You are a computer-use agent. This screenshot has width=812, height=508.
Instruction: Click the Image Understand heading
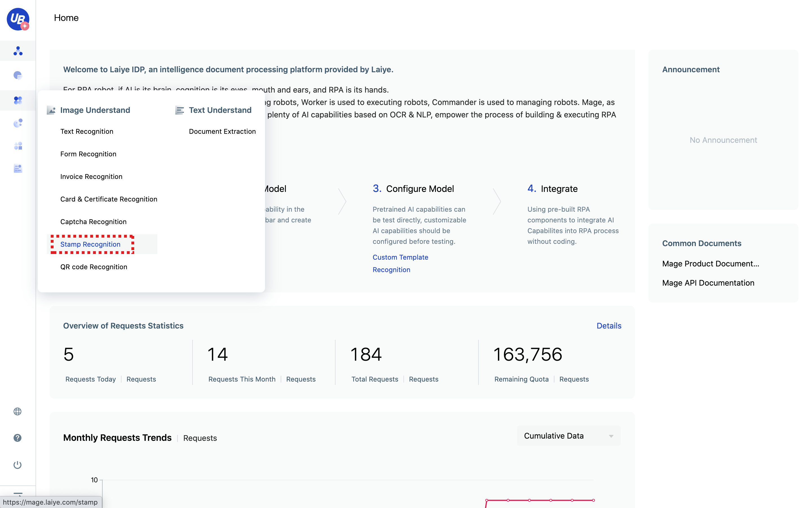coord(95,110)
